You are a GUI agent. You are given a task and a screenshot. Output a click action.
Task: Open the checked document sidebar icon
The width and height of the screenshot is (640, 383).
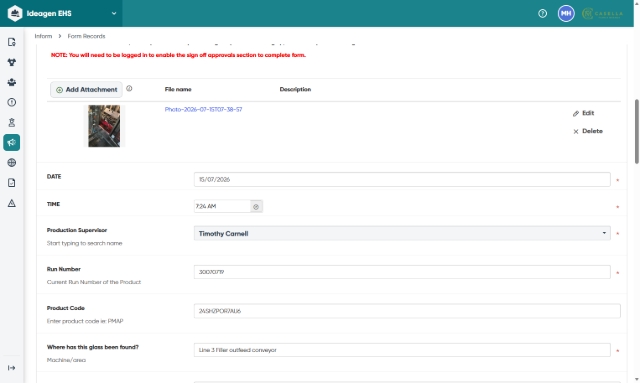(11, 183)
